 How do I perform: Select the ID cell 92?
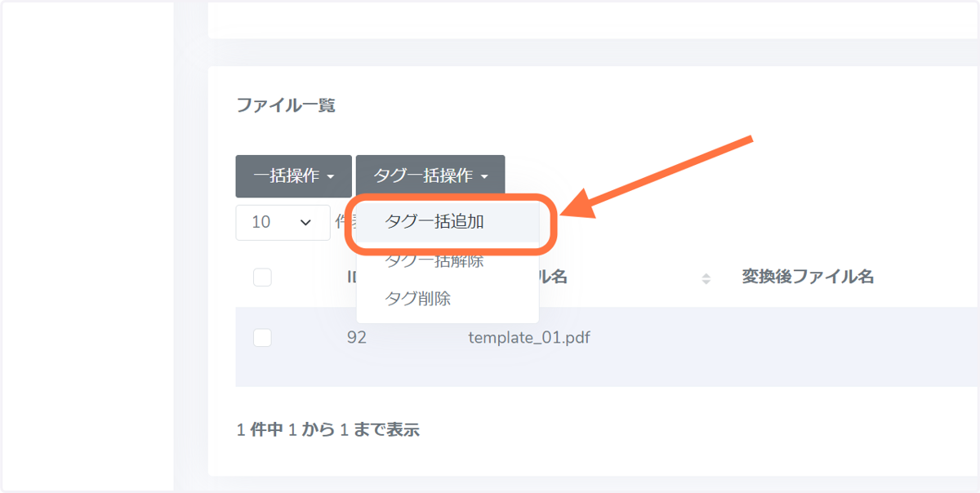pos(357,338)
